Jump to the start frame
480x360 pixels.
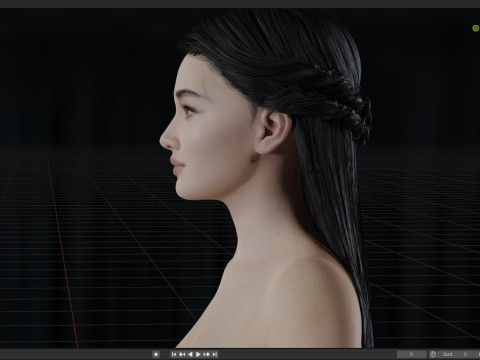click(x=174, y=354)
